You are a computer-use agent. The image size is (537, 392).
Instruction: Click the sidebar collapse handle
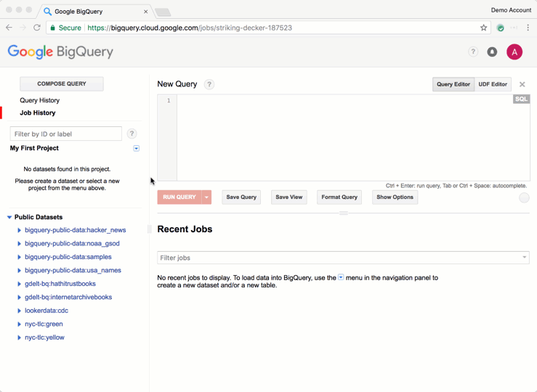(149, 229)
